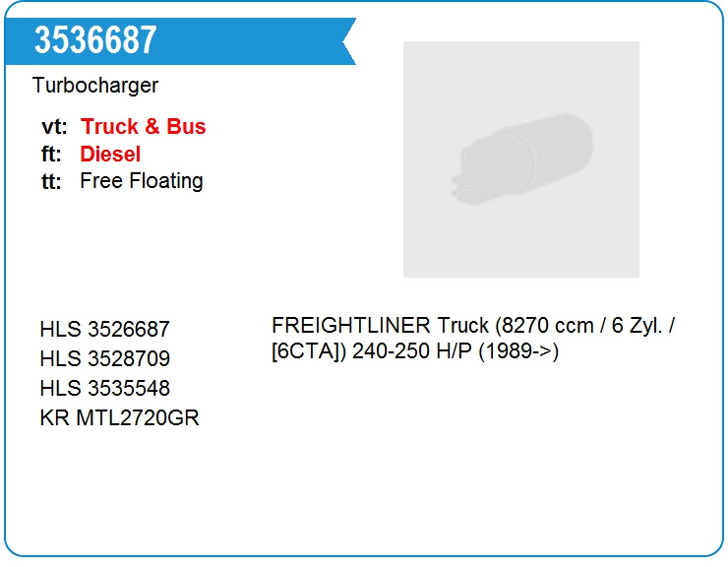Click the gray image placeholder background
This screenshot has height=567, width=728.
[521, 242]
